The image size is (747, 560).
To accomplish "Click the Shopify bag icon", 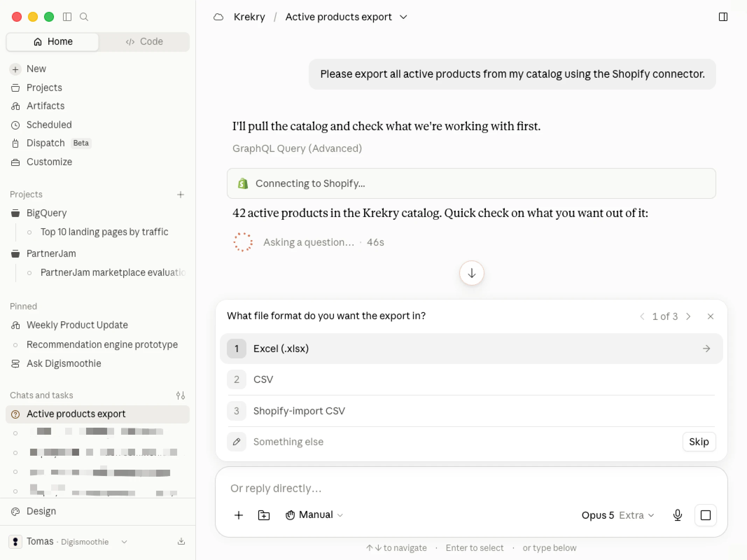I will point(243,183).
